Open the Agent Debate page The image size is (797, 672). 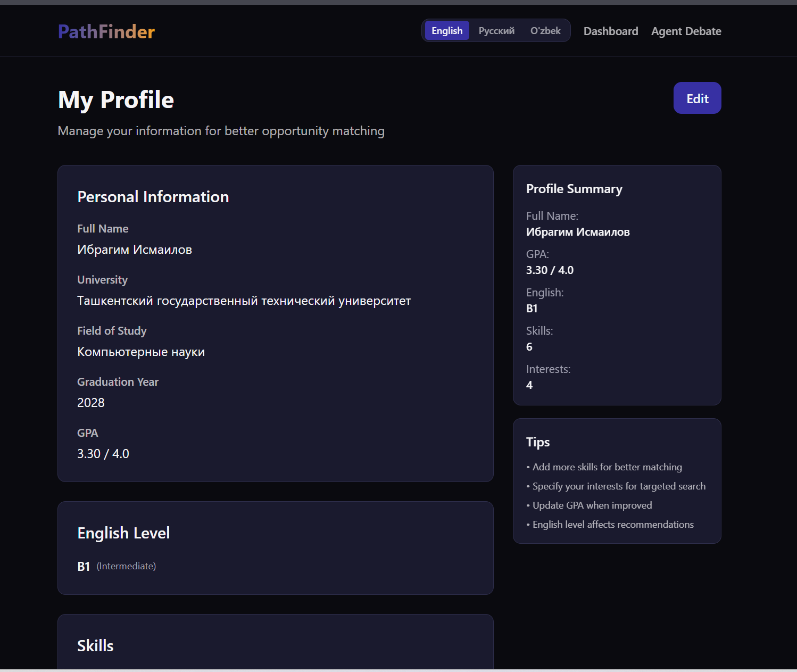tap(686, 31)
